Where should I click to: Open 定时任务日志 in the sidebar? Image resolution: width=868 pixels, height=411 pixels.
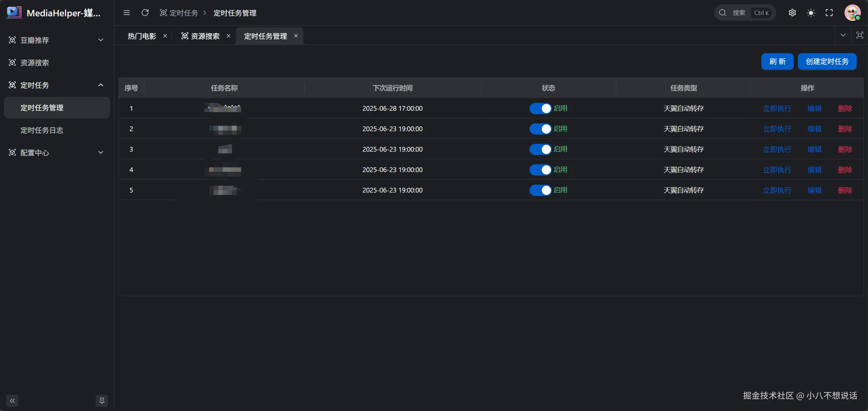tap(42, 130)
